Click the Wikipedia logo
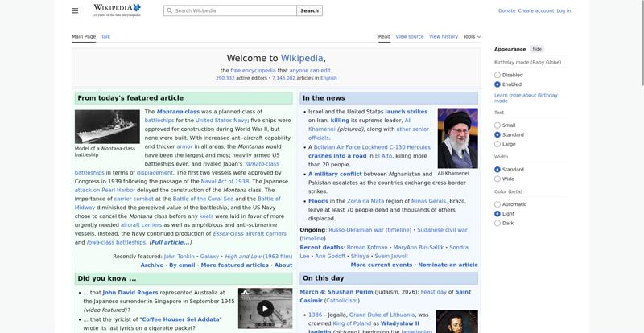Image resolution: width=644 pixels, height=333 pixels. pos(117,10)
